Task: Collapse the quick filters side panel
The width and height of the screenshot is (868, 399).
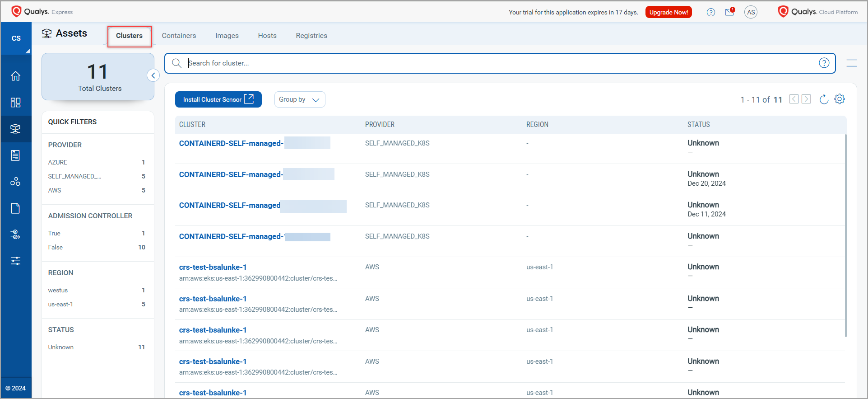Action: coord(153,75)
